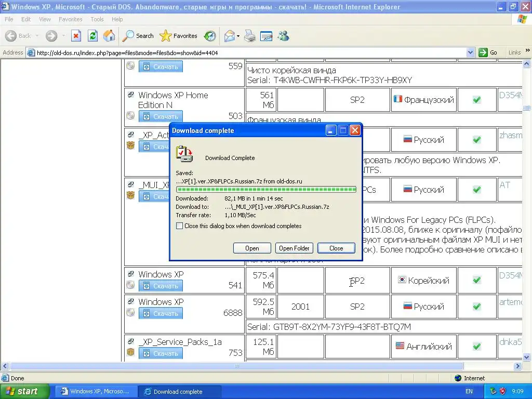532x399 pixels.
Task: Click the page icon in address bar
Action: [x=31, y=52]
